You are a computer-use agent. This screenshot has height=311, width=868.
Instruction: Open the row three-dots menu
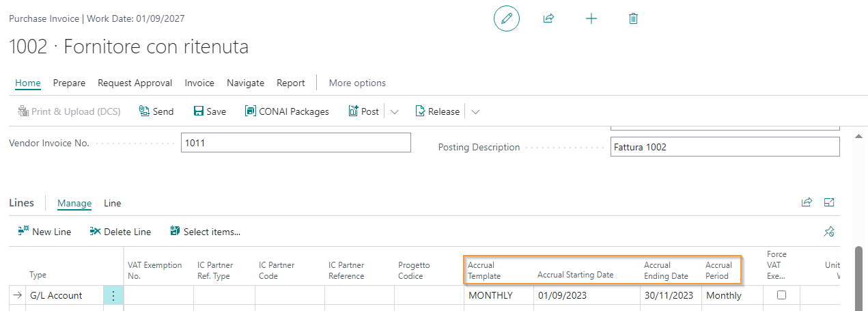113,295
